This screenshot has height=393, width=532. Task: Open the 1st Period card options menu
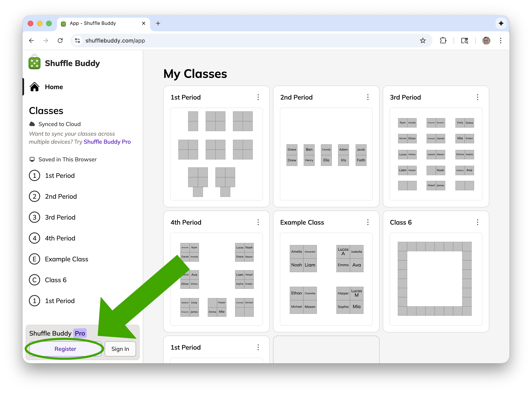[258, 97]
